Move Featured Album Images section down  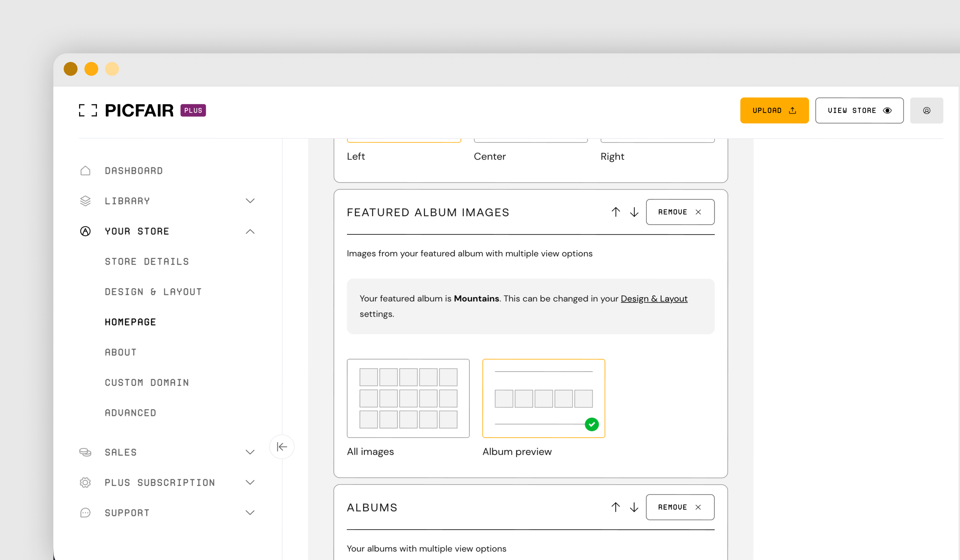[634, 212]
